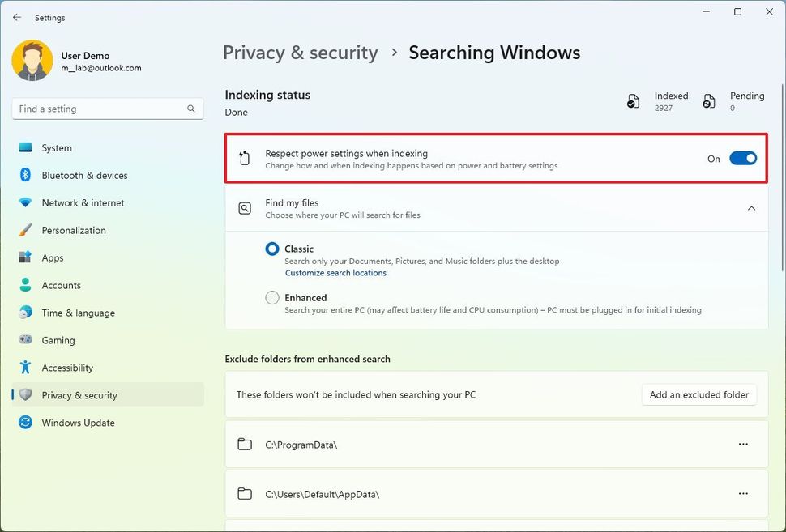This screenshot has height=532, width=786.
Task: Click the Windows Update icon
Action: [x=27, y=423]
